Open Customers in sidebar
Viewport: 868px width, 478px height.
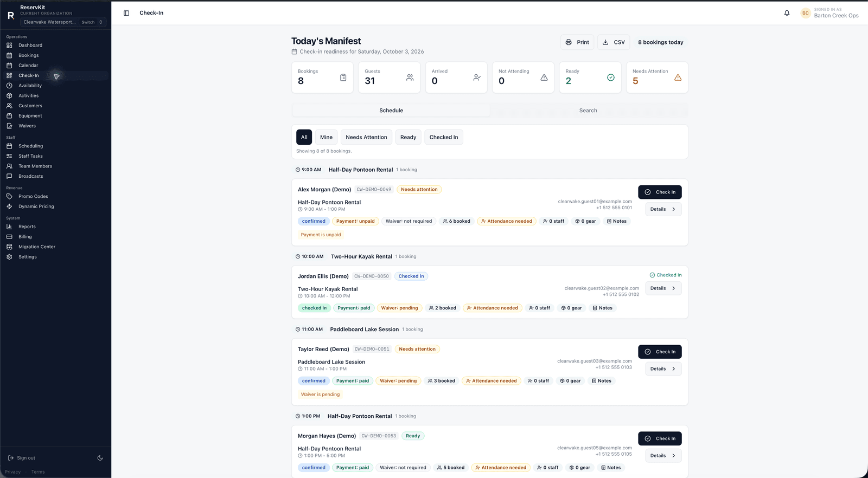pyautogui.click(x=54, y=106)
